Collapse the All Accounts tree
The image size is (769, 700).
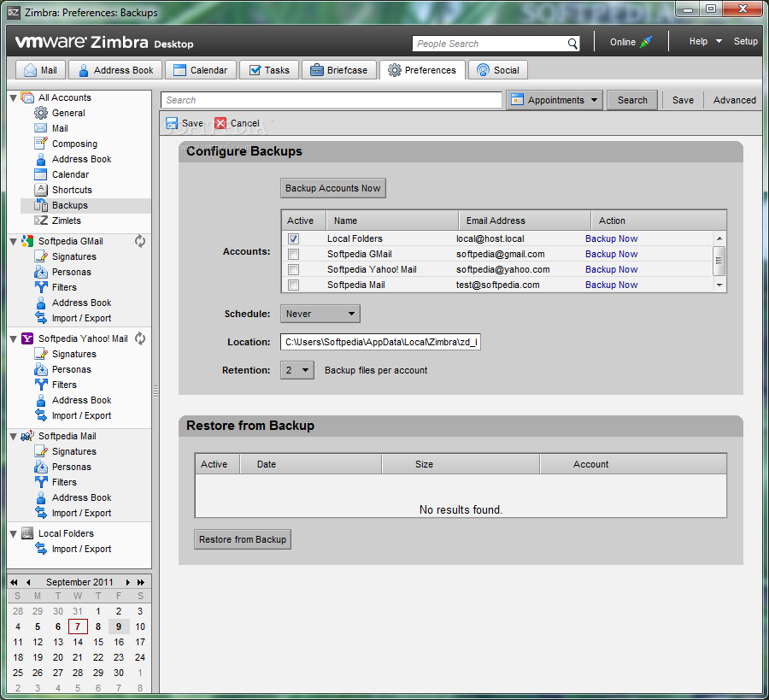click(13, 97)
